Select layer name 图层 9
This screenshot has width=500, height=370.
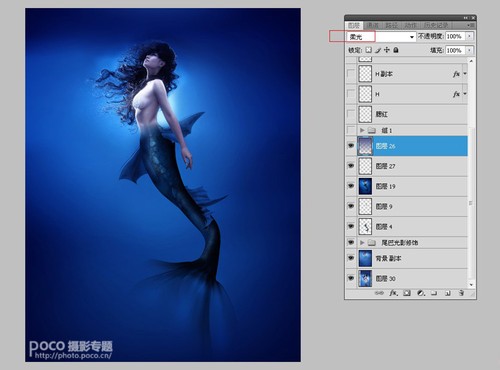point(384,207)
